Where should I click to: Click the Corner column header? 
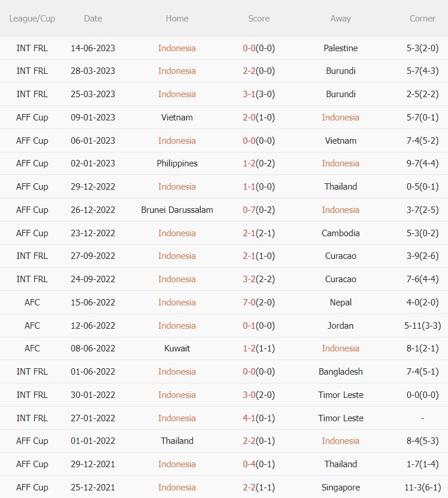[x=422, y=19]
